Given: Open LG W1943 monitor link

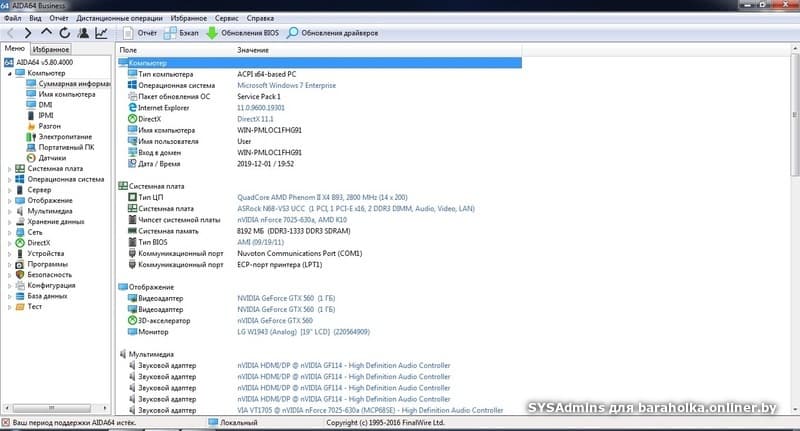Looking at the screenshot, I should pos(303,332).
